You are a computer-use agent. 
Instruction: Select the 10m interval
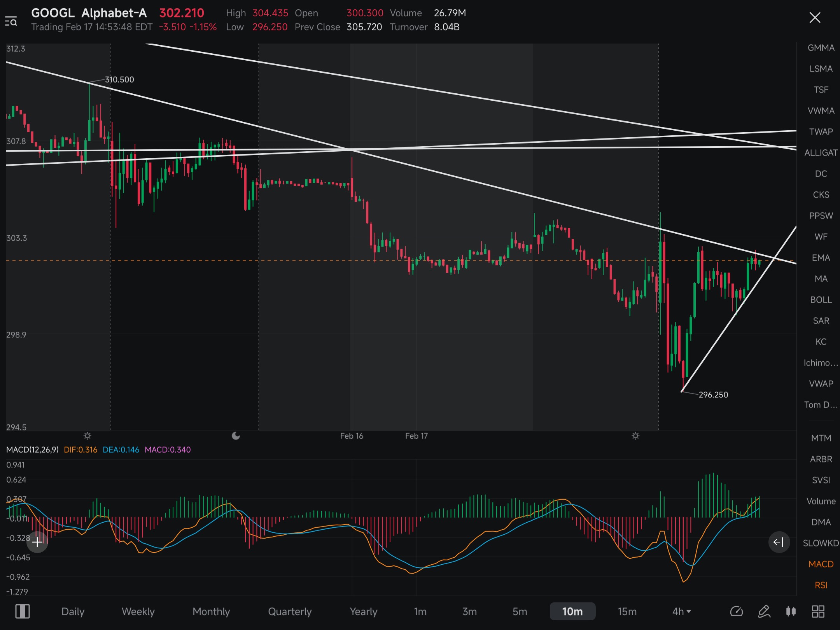coord(572,611)
